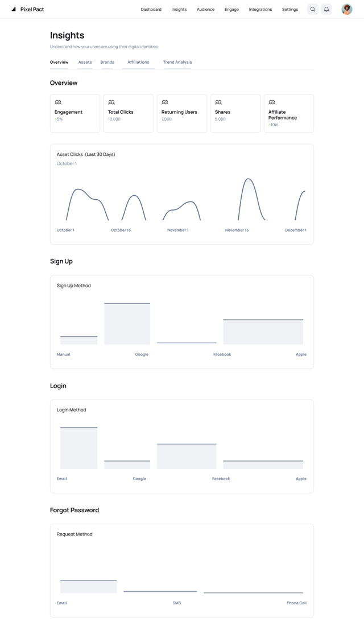Image resolution: width=364 pixels, height=630 pixels.
Task: Open the Audience navigation item
Action: coord(205,9)
